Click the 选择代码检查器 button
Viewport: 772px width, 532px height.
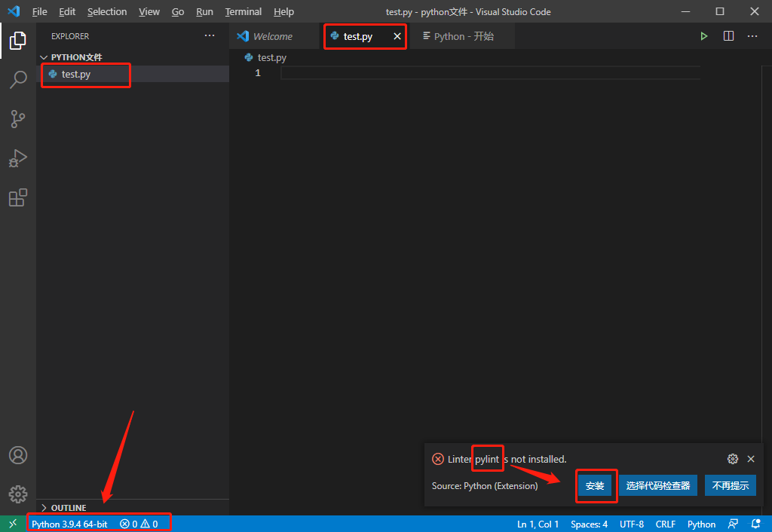(x=657, y=485)
